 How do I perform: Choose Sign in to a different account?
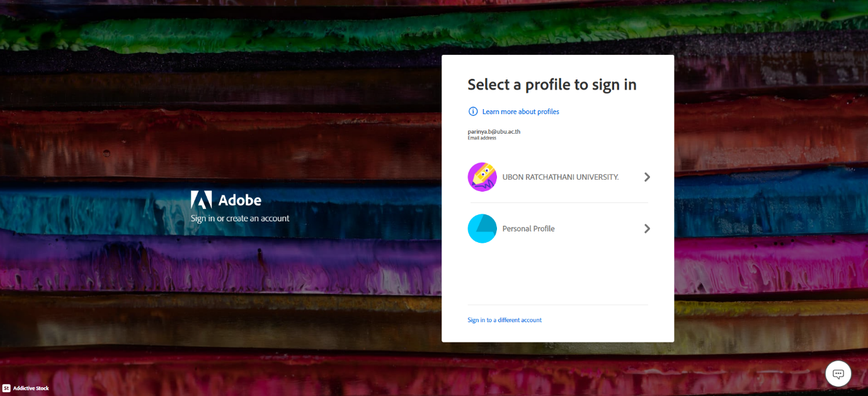(x=504, y=320)
